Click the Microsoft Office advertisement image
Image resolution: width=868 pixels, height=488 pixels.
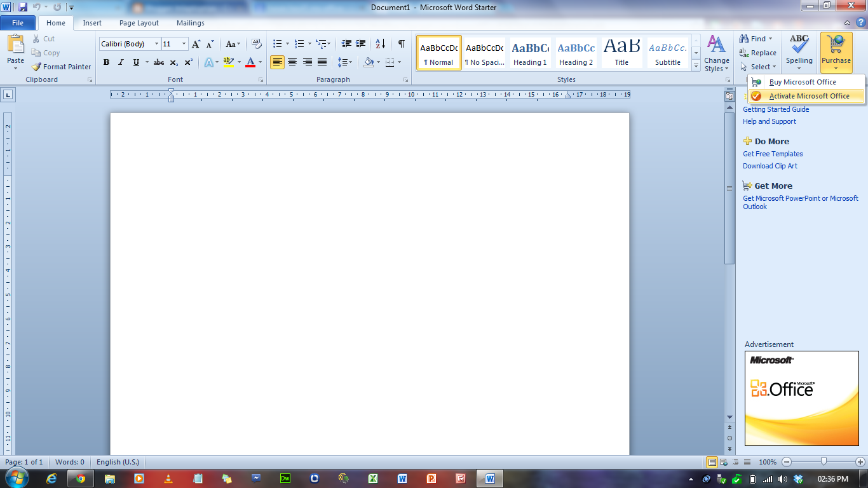(x=802, y=398)
